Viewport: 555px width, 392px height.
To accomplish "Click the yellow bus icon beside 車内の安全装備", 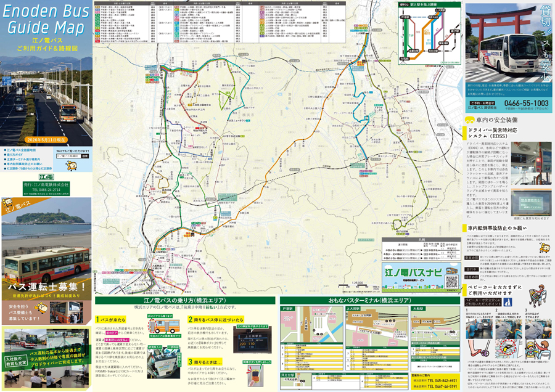I will coord(470,120).
